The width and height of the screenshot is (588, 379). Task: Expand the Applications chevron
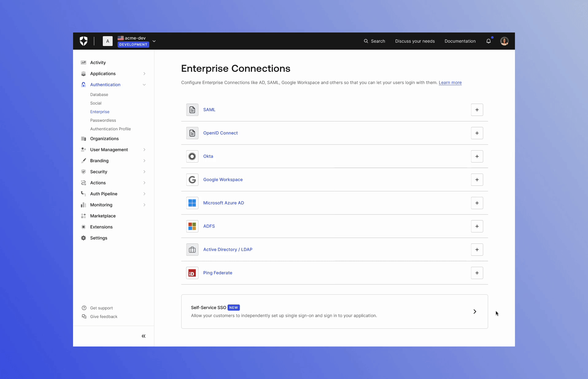tap(144, 74)
